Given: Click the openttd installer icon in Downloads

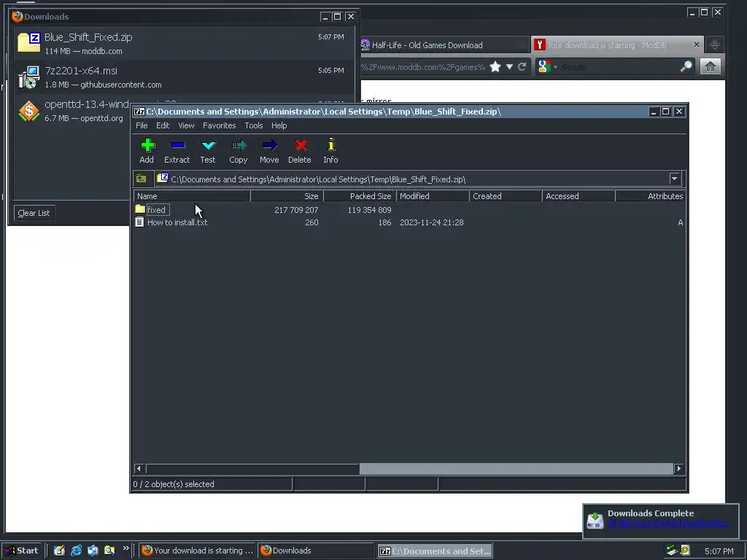Looking at the screenshot, I should pos(29,111).
